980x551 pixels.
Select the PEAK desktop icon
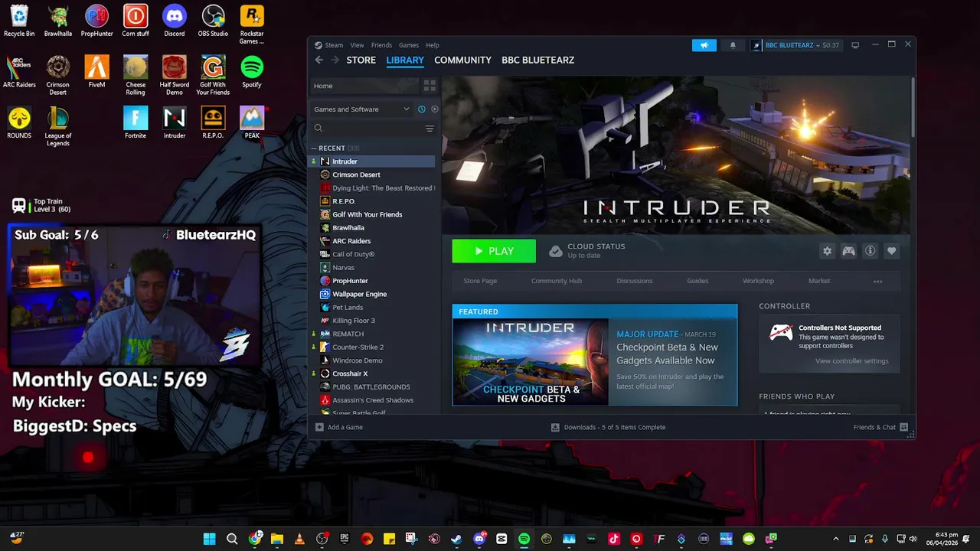[252, 122]
